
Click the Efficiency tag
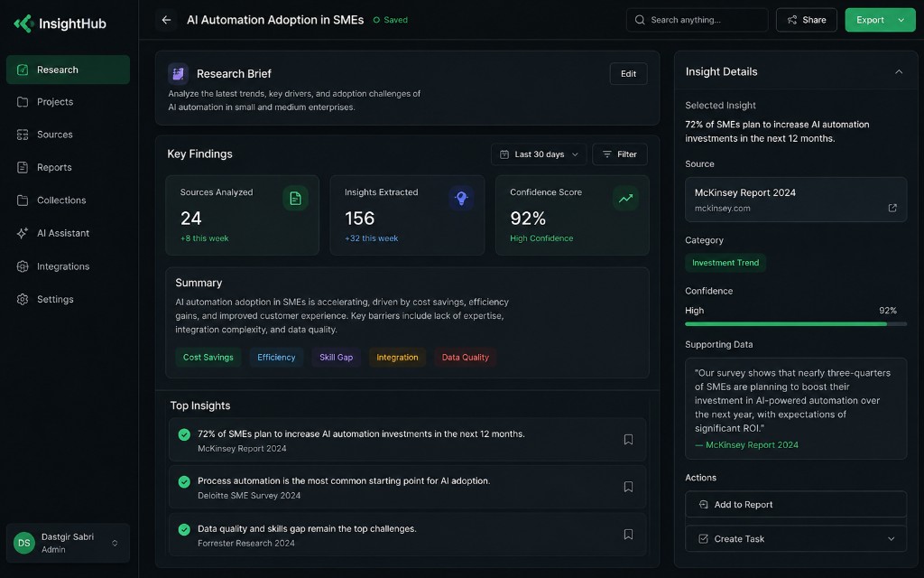[x=276, y=358]
